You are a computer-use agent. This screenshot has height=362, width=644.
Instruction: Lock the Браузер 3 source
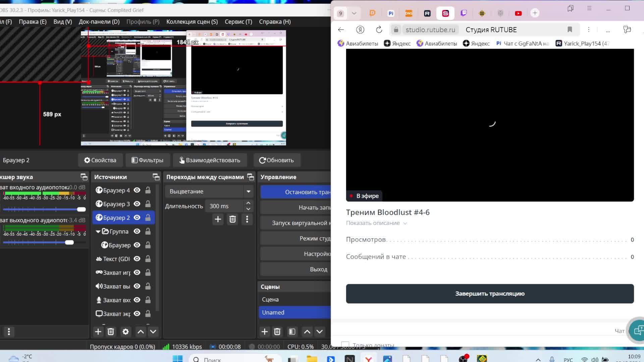coord(148,204)
